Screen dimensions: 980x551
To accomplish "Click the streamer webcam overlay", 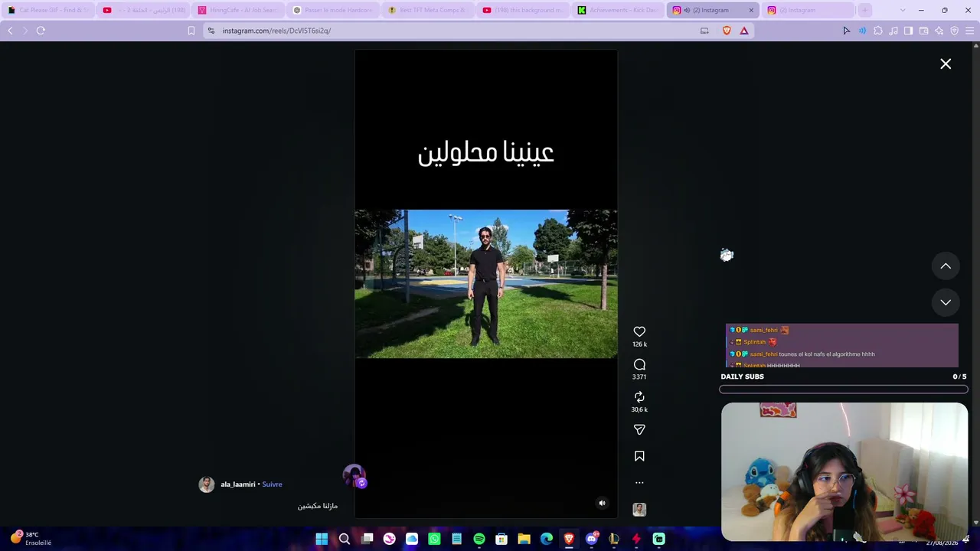I will 844,472.
